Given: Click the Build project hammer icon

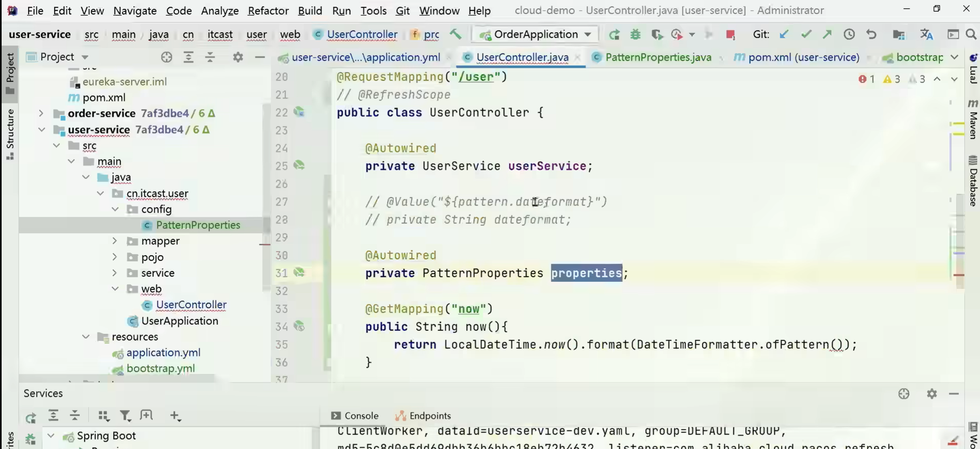Looking at the screenshot, I should pyautogui.click(x=456, y=34).
